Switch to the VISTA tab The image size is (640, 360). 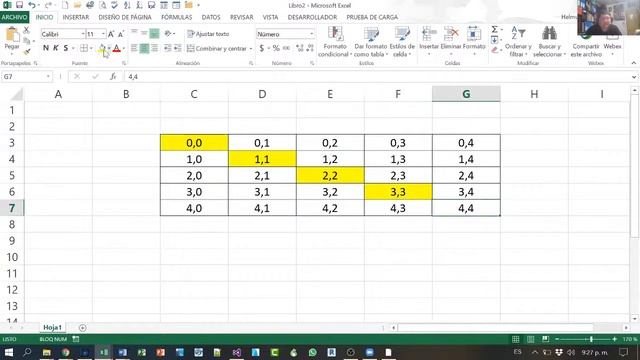point(270,17)
